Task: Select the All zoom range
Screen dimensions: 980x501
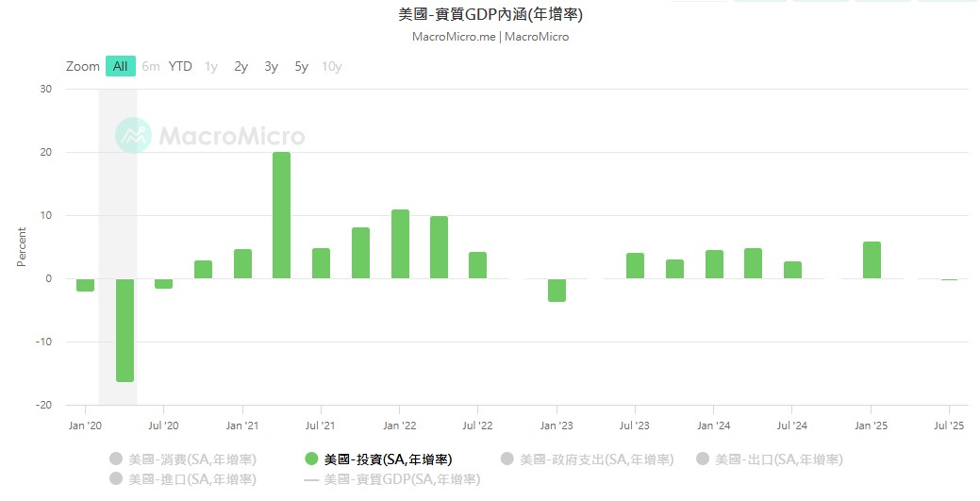Action: tap(120, 66)
